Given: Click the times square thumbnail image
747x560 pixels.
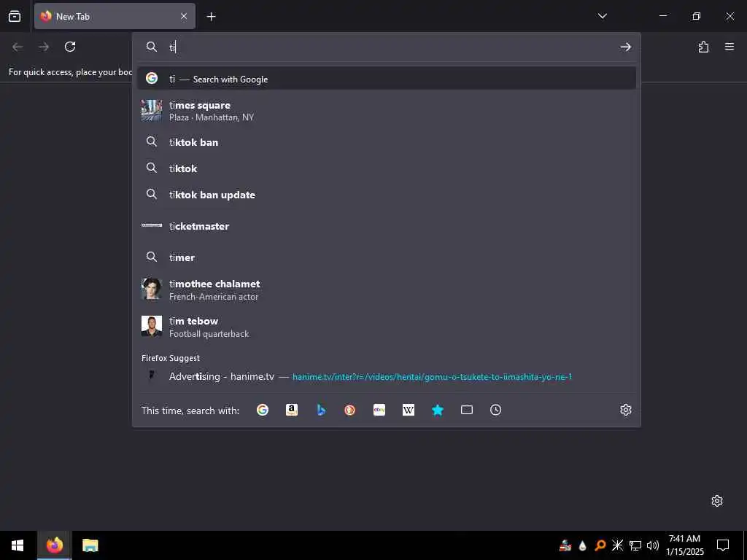Looking at the screenshot, I should pyautogui.click(x=152, y=111).
